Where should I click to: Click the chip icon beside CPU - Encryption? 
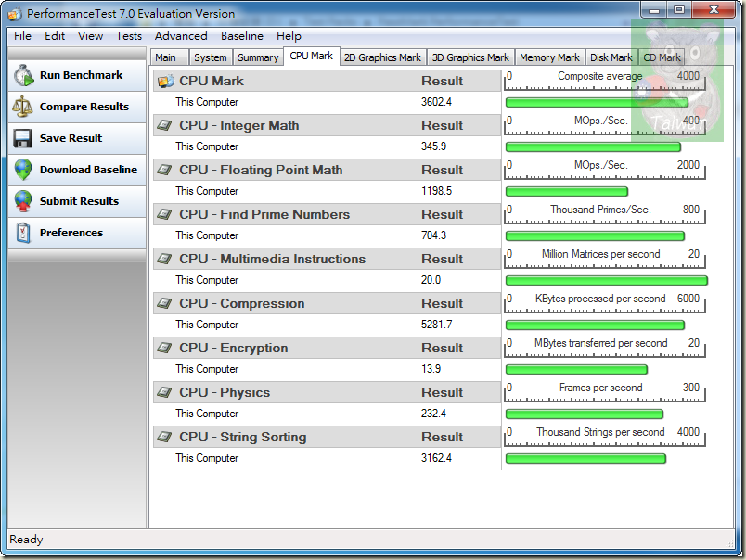[x=164, y=348]
